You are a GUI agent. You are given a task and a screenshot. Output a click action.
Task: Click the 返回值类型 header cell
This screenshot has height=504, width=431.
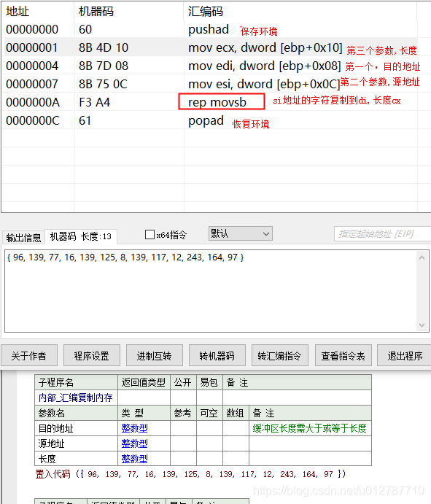[x=144, y=382]
